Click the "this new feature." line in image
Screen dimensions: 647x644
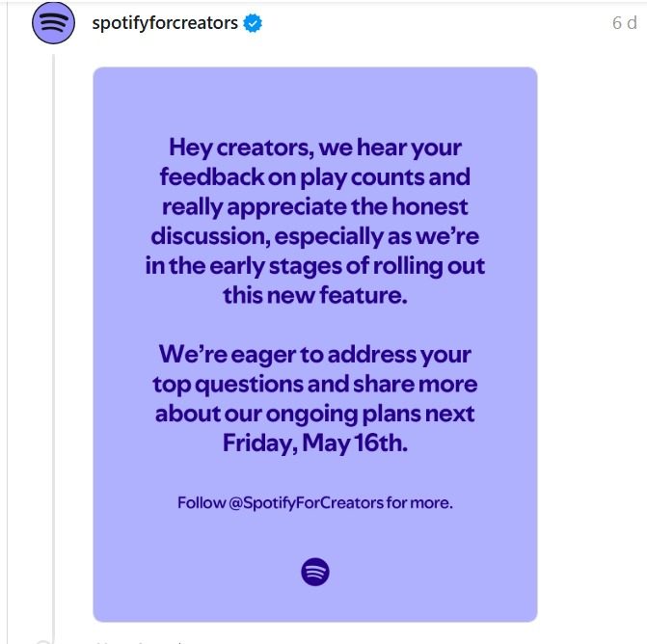315,296
